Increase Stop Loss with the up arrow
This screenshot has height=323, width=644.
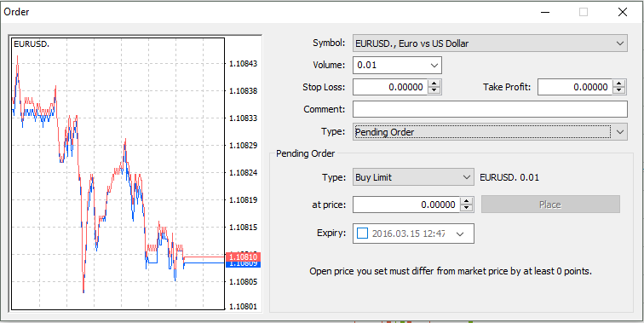pos(434,84)
